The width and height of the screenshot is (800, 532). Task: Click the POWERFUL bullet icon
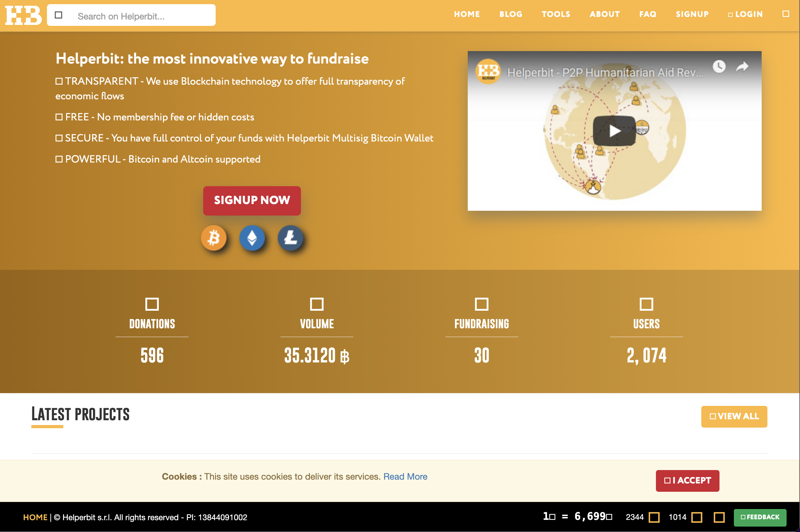(59, 159)
